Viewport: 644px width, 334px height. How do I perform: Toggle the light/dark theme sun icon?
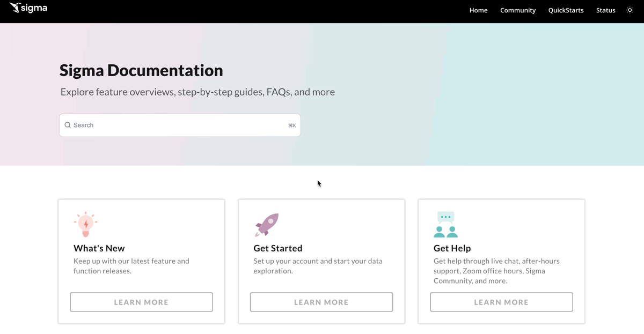pos(630,10)
